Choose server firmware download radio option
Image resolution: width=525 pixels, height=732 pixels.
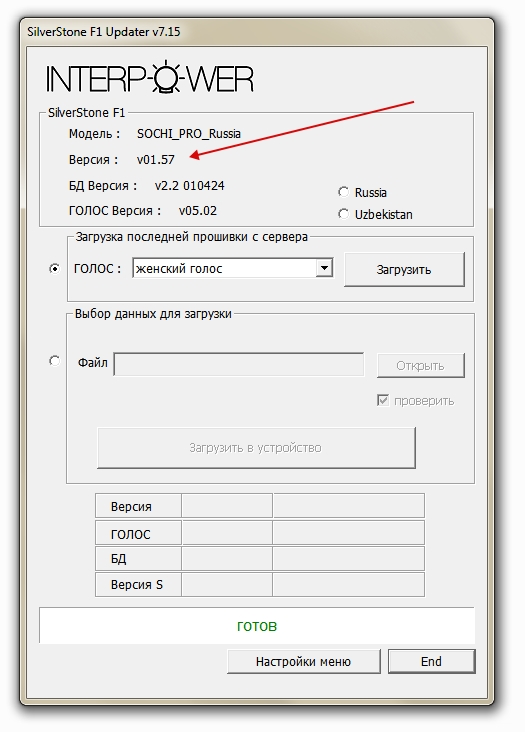[55, 268]
